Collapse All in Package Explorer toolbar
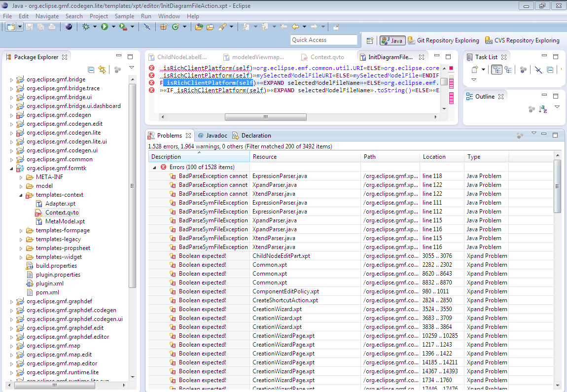This screenshot has width=567, height=392. click(91, 70)
